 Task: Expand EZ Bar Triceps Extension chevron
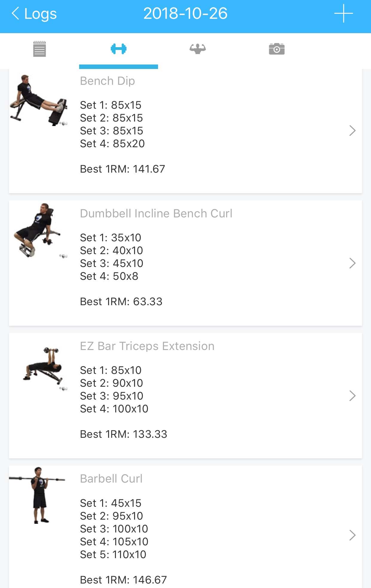point(352,396)
